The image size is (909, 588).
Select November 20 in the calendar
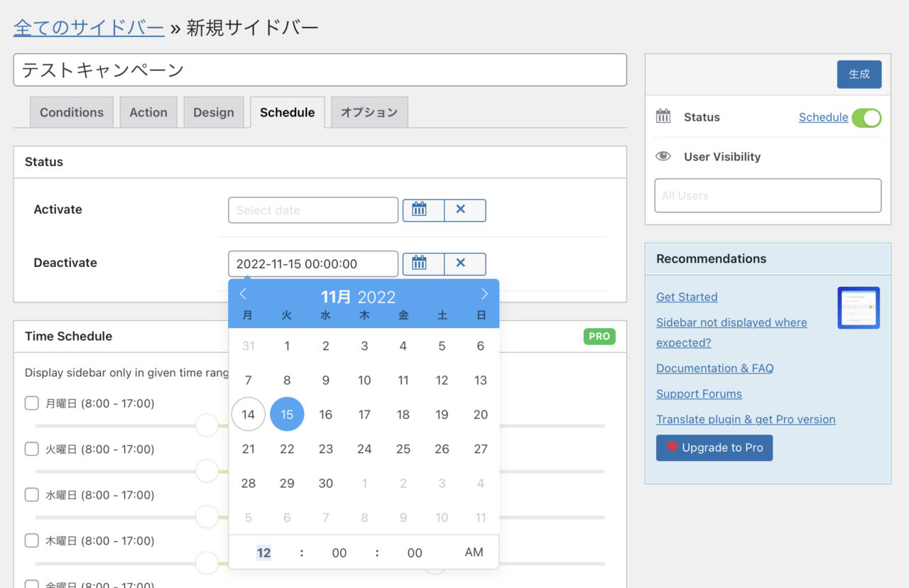[x=480, y=414]
